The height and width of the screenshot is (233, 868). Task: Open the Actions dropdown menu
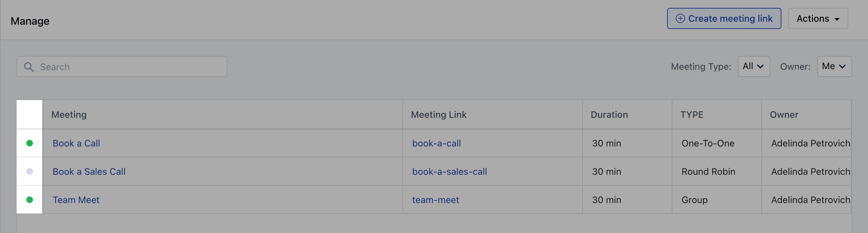[818, 18]
